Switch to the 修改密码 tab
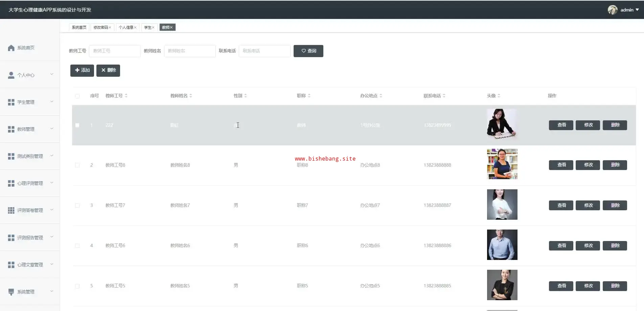644x311 pixels. (101, 27)
